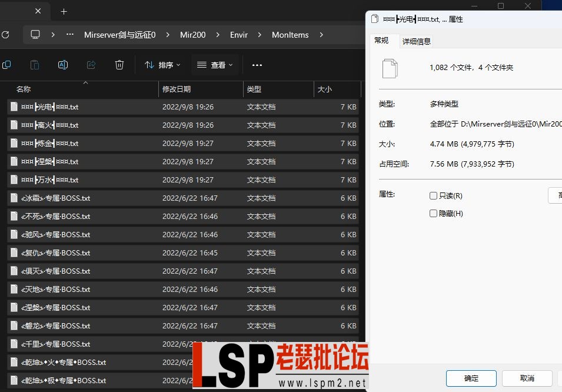Click the rename icon in Explorer toolbar
Image resolution: width=562 pixels, height=392 pixels.
[x=63, y=65]
